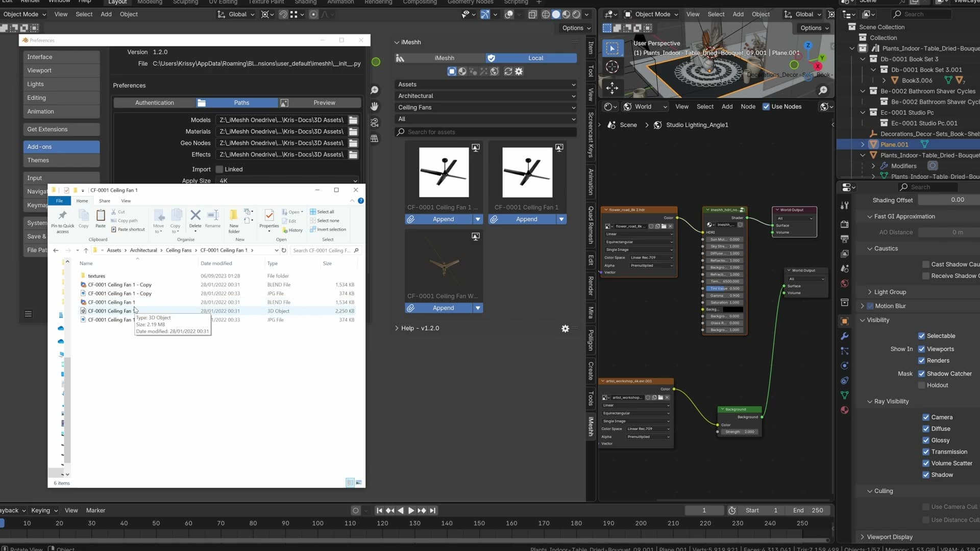Click Select all in File Explorer
The image size is (980, 551).
coord(322,212)
